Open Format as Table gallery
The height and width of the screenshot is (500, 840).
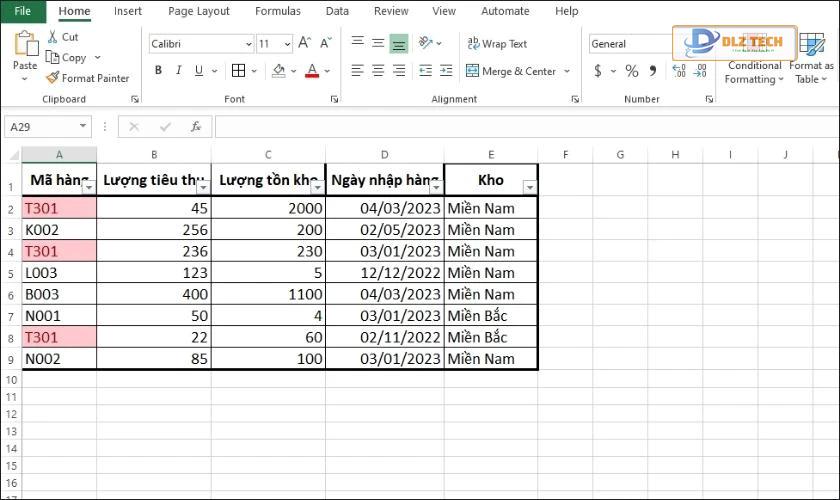click(811, 58)
